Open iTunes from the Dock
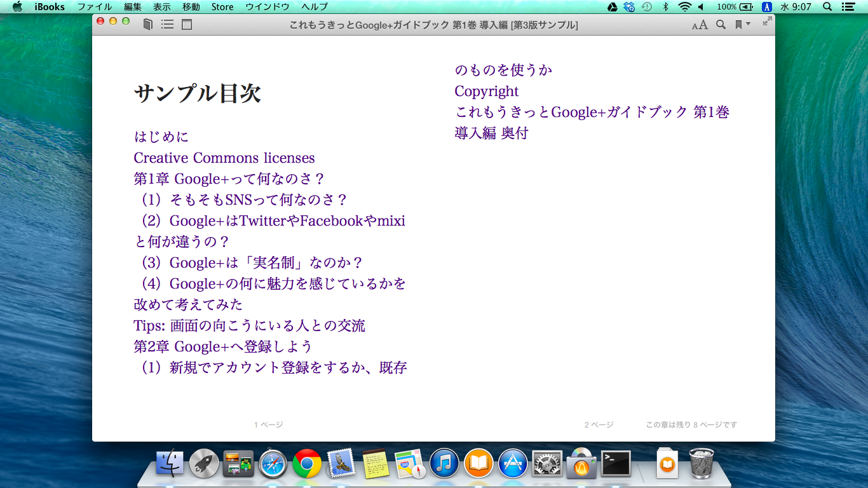This screenshot has width=868, height=488. point(444,464)
